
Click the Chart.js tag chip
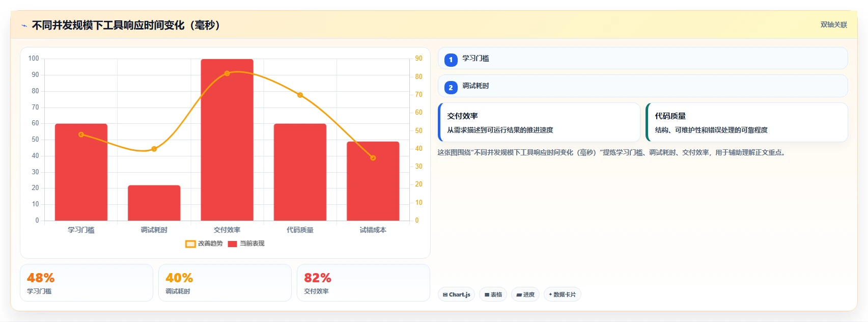(x=457, y=294)
